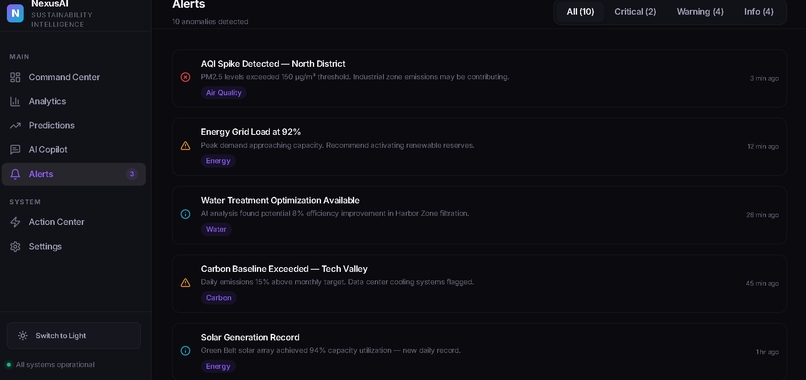
Task: Open AI Copilot in the sidebar
Action: (74, 150)
